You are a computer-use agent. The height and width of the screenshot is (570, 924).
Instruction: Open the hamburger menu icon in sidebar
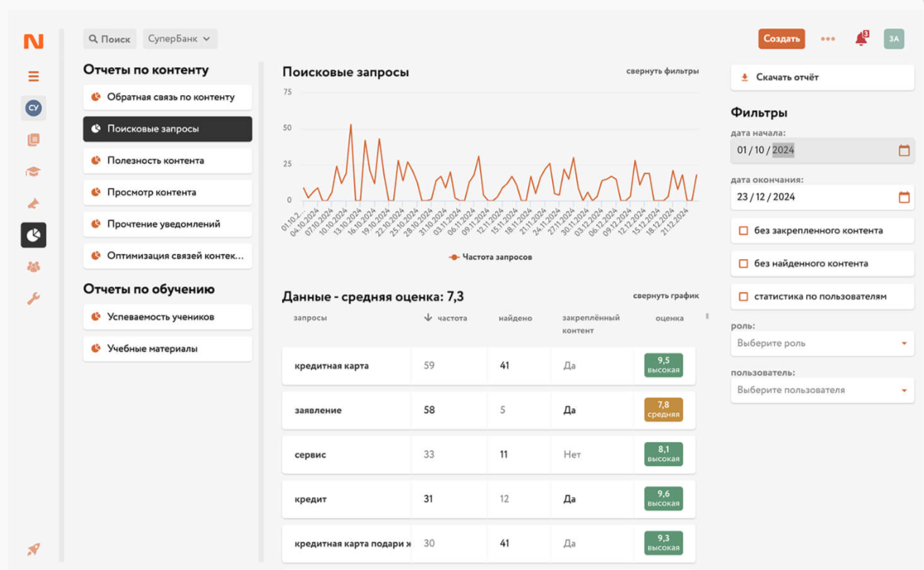pyautogui.click(x=34, y=76)
